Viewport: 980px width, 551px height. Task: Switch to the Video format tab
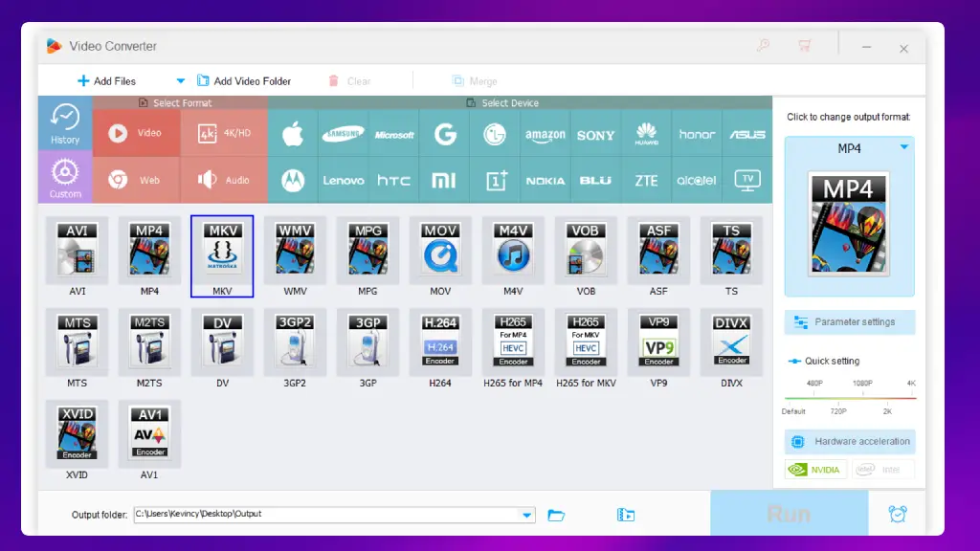click(x=136, y=133)
